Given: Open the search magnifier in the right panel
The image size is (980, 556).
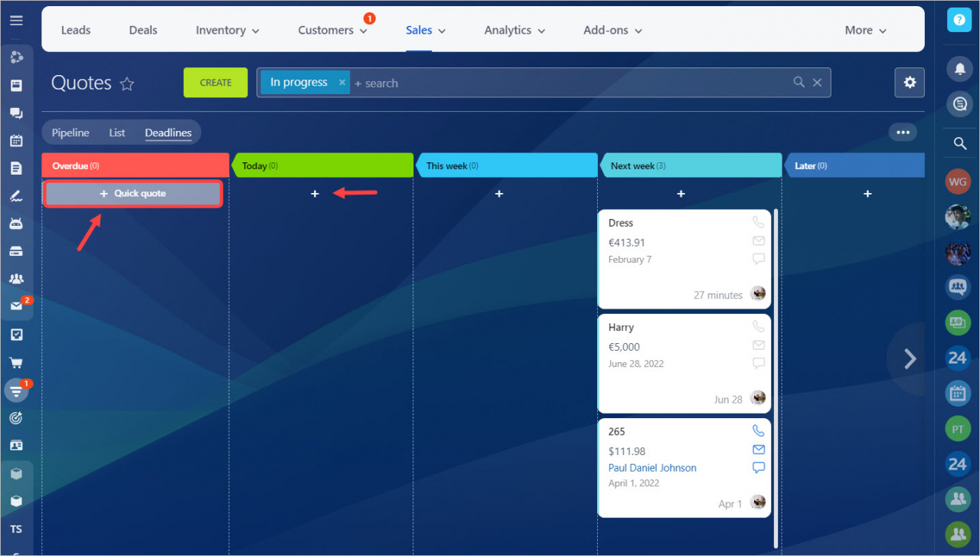Looking at the screenshot, I should [x=959, y=143].
